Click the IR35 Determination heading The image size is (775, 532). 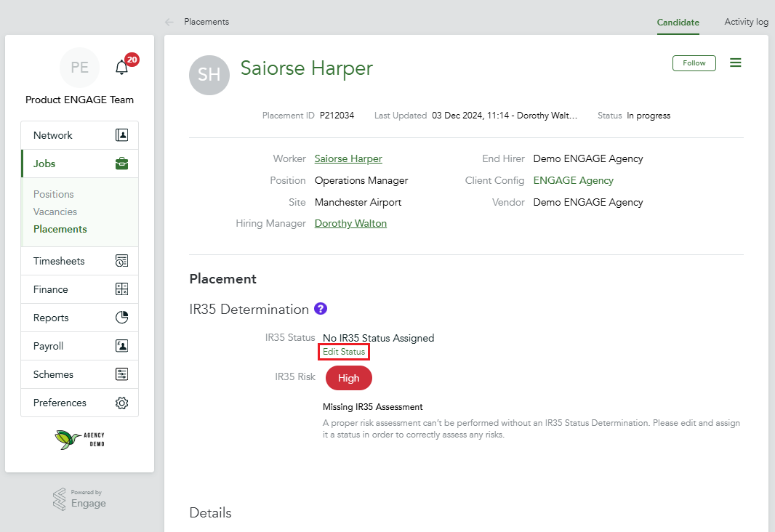click(x=249, y=309)
